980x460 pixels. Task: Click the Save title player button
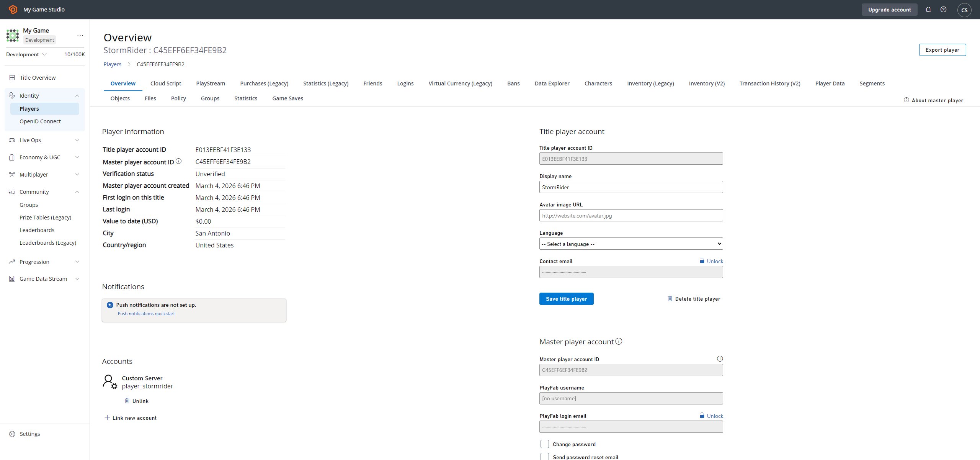pos(567,299)
